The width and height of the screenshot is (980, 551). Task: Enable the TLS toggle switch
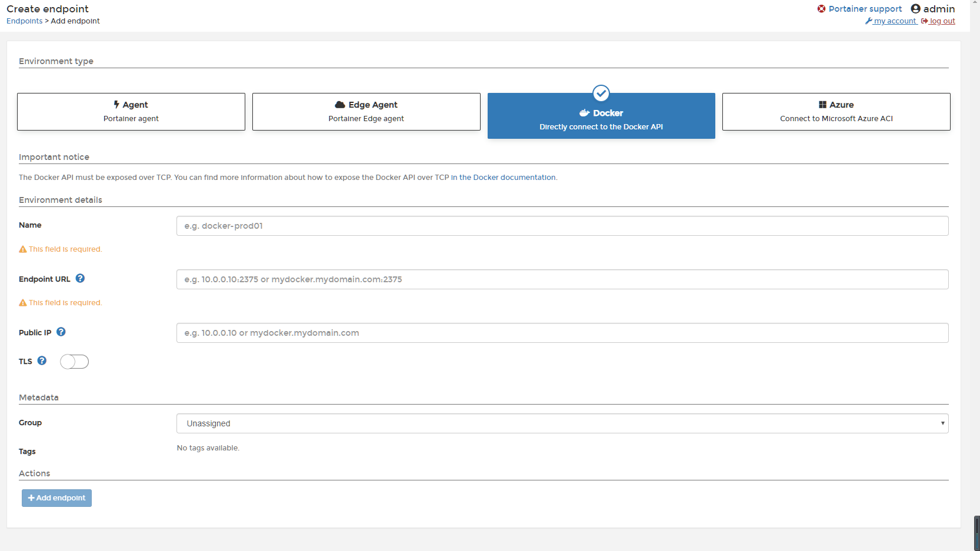click(74, 361)
